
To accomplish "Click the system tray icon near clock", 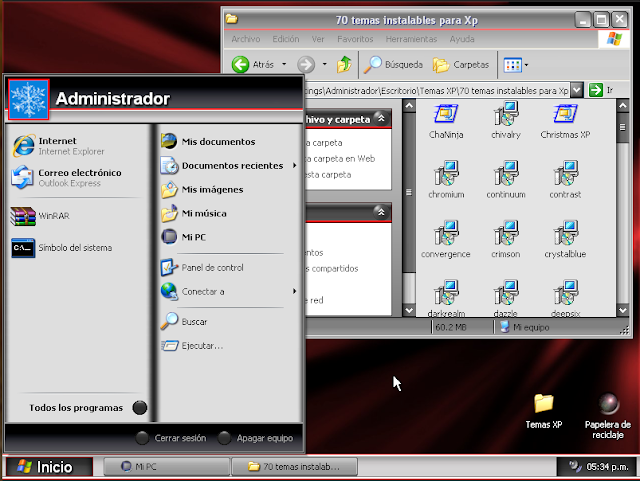I will pos(575,466).
